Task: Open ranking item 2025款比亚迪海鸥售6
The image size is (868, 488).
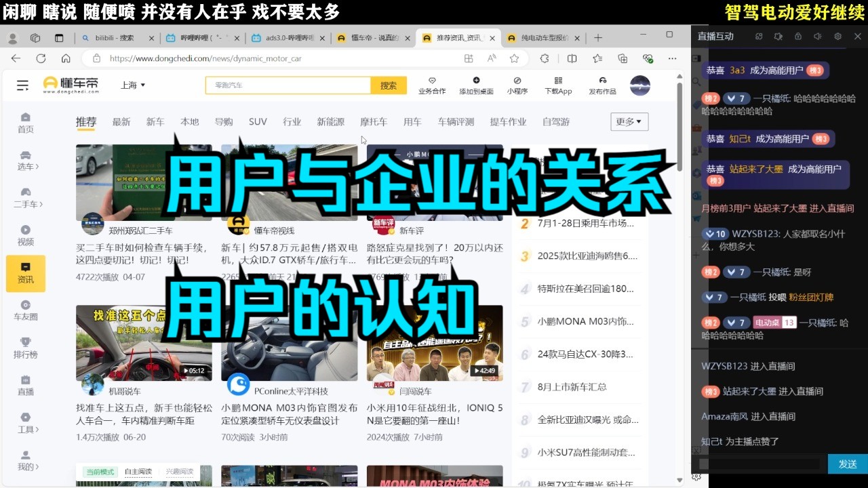Action: click(587, 256)
